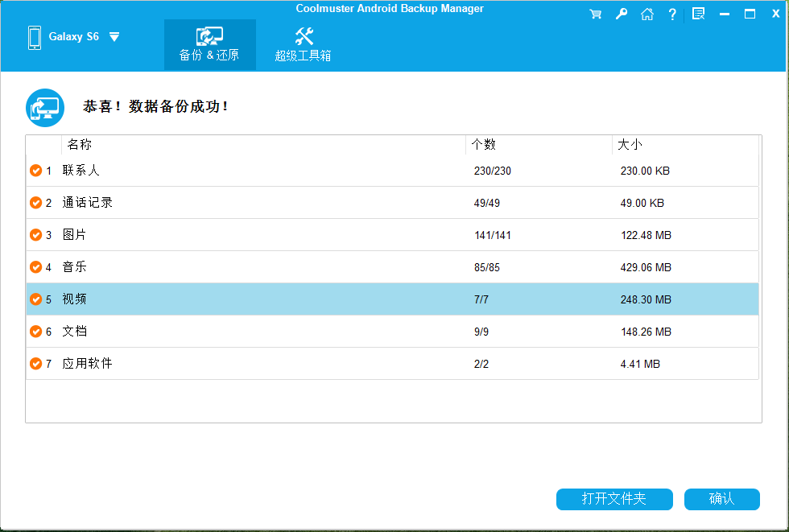Click the Galaxy S6 phone icon

[x=34, y=38]
